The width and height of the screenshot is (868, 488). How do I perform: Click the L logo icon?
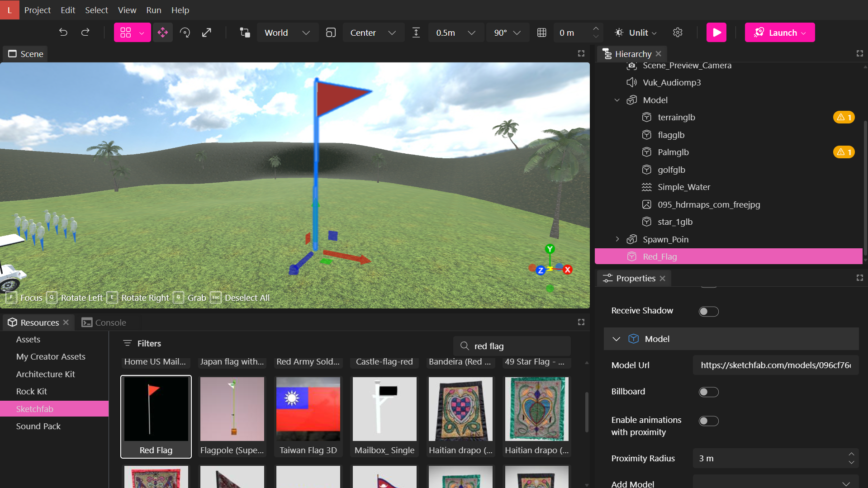(9, 9)
